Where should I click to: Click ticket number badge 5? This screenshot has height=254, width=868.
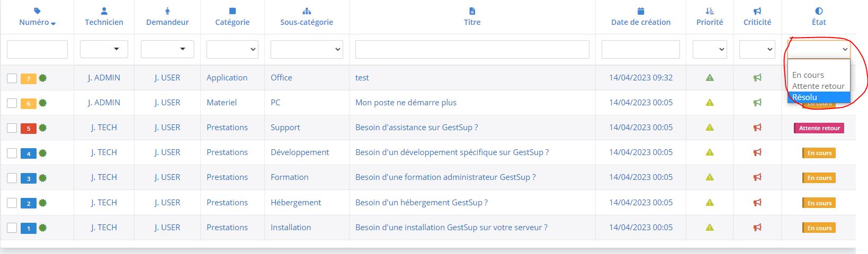[28, 129]
